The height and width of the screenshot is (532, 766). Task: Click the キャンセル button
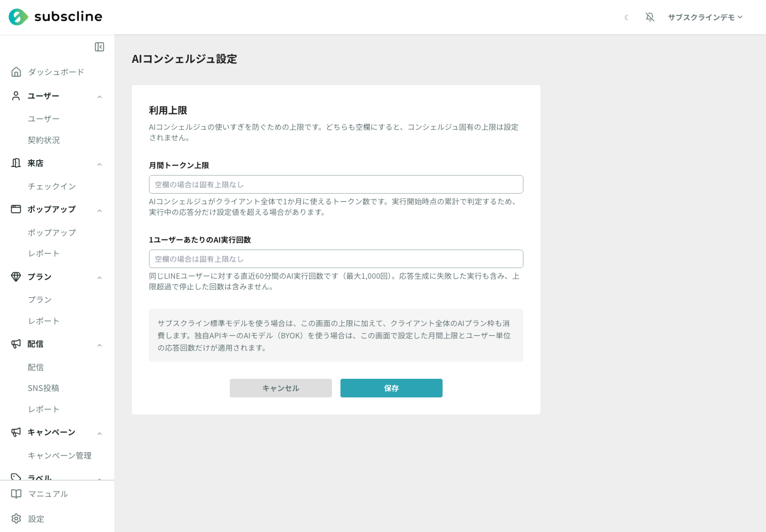pyautogui.click(x=281, y=388)
